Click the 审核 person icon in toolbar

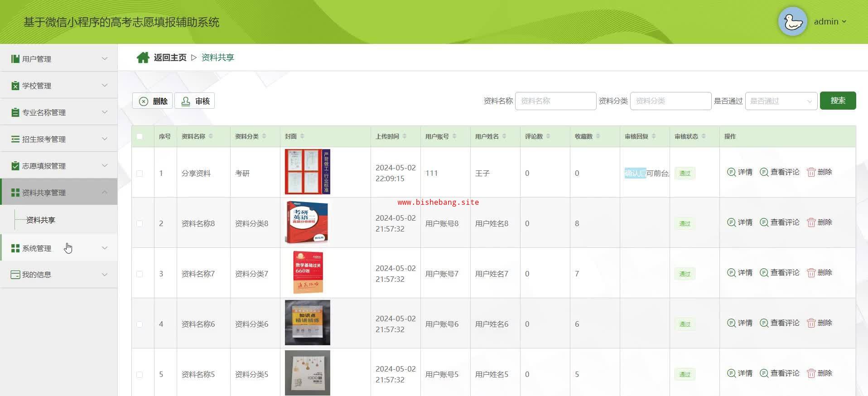pyautogui.click(x=186, y=101)
